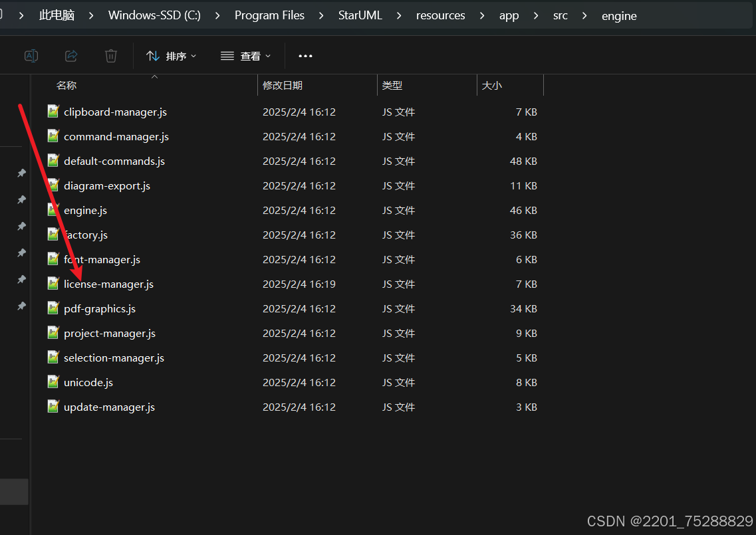Navigate to Windows-SSD (C:) breadcrumb
This screenshot has height=535, width=756.
[154, 15]
